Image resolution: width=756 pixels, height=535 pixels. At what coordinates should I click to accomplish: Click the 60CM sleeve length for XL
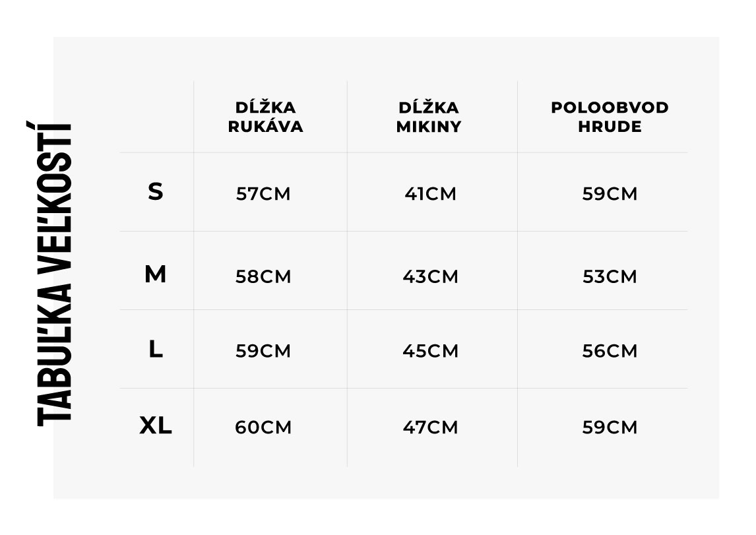(x=263, y=427)
